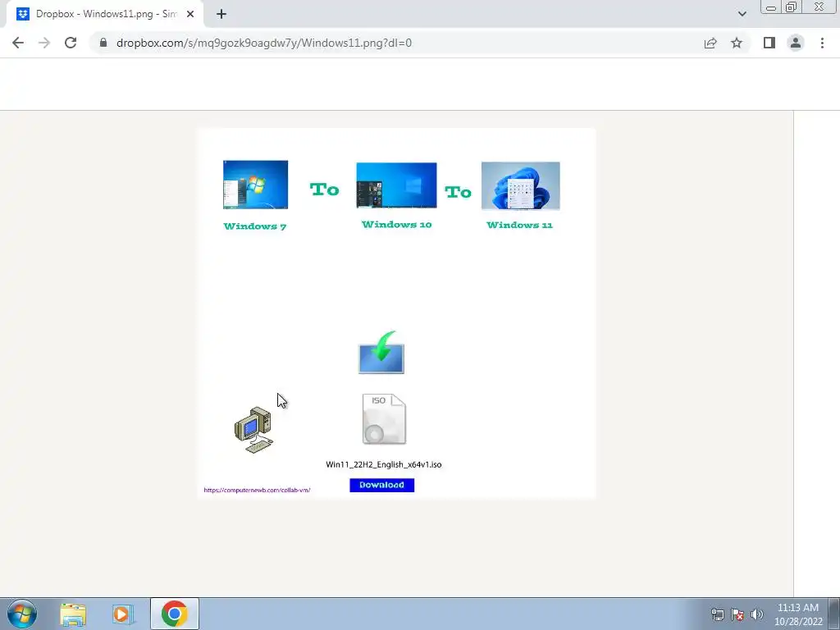Image resolution: width=840 pixels, height=630 pixels.
Task: Click the old desktop computer icon
Action: [x=254, y=430]
